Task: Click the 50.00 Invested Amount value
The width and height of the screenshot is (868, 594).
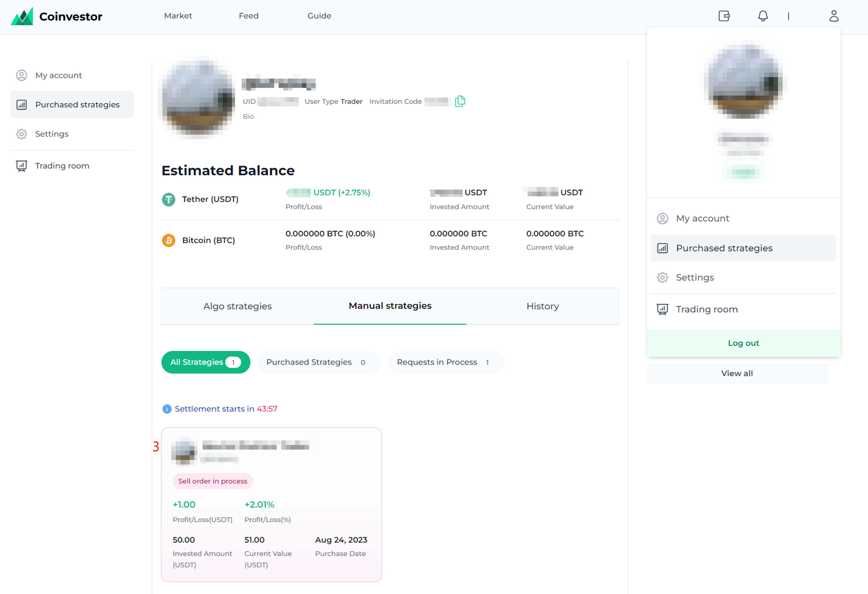Action: point(184,540)
